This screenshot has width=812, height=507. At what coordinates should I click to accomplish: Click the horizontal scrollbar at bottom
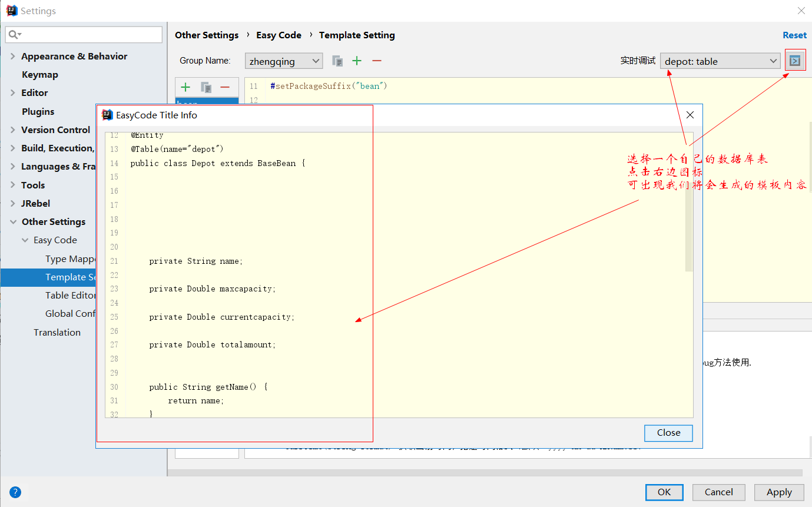(x=485, y=472)
